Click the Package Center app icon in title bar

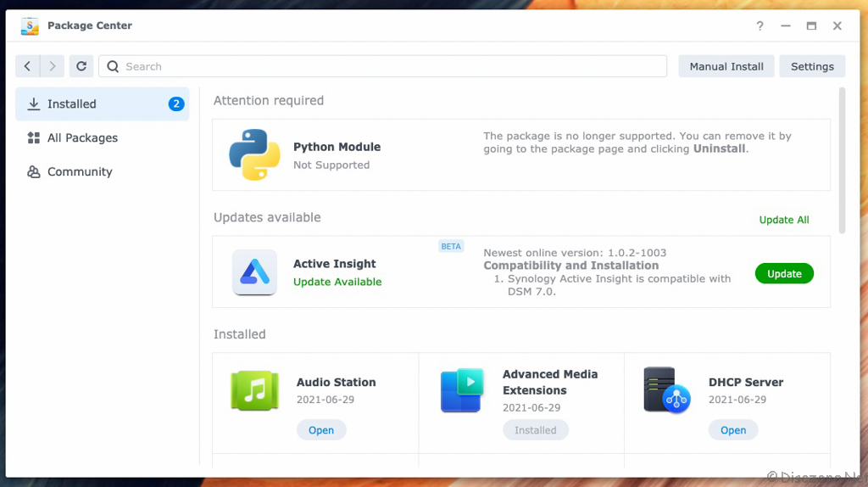pos(30,26)
